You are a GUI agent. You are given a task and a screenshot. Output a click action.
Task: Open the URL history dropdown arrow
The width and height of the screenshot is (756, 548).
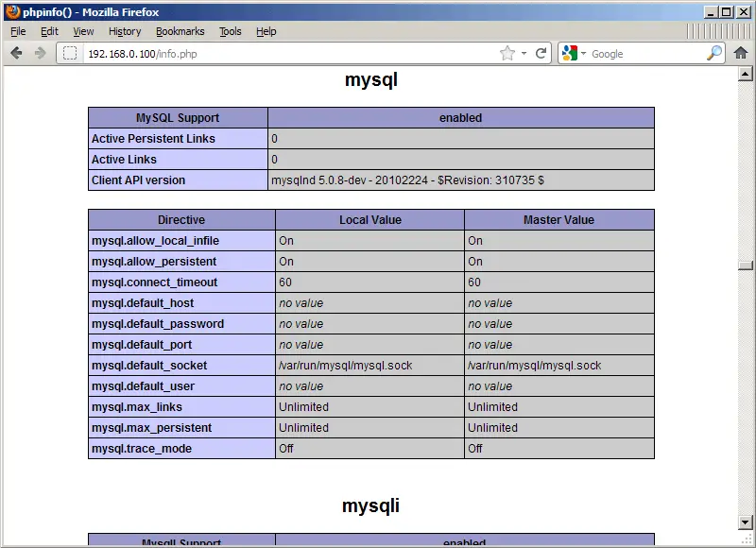click(524, 54)
